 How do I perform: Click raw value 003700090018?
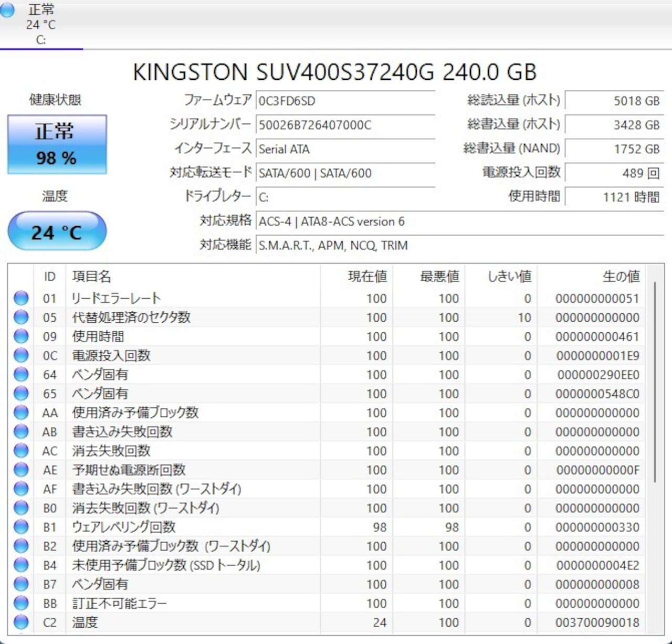(597, 623)
